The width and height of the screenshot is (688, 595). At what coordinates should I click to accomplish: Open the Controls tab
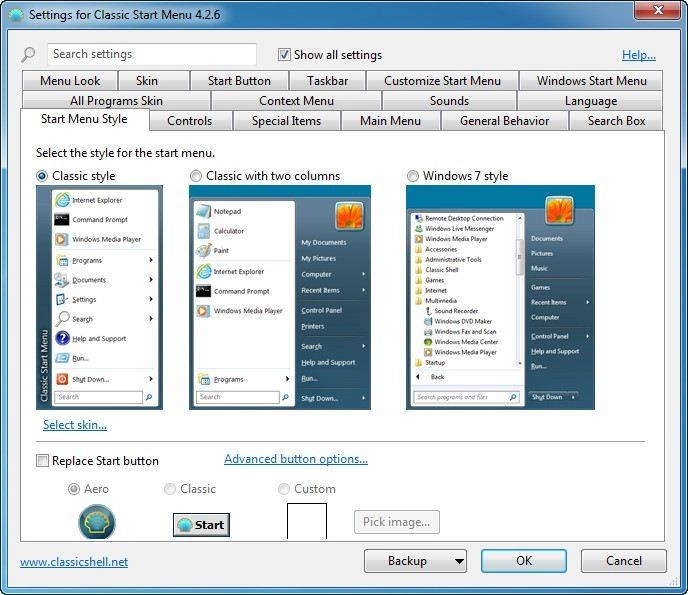click(190, 121)
